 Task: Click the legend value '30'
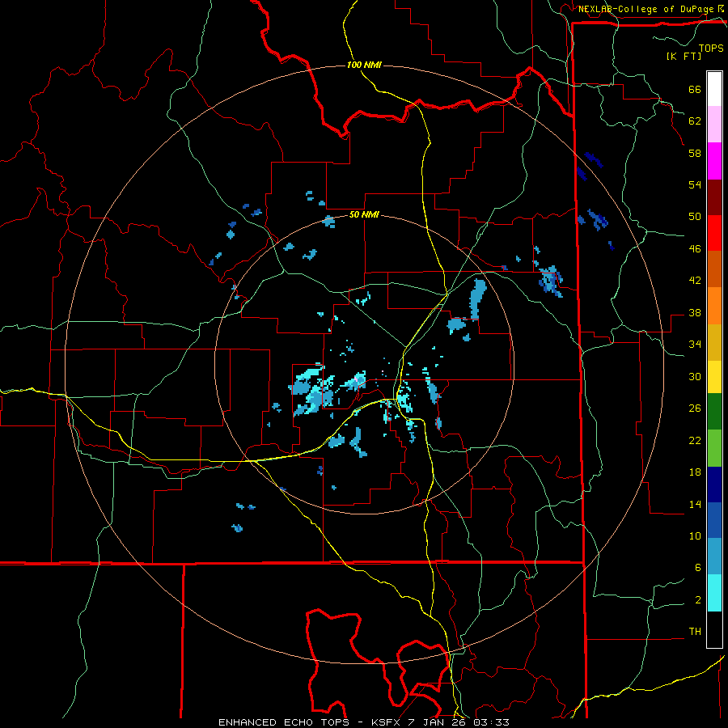click(x=695, y=376)
